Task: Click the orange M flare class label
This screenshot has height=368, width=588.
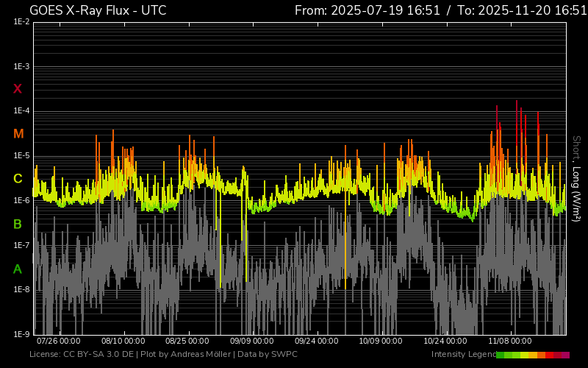Action: tap(18, 134)
